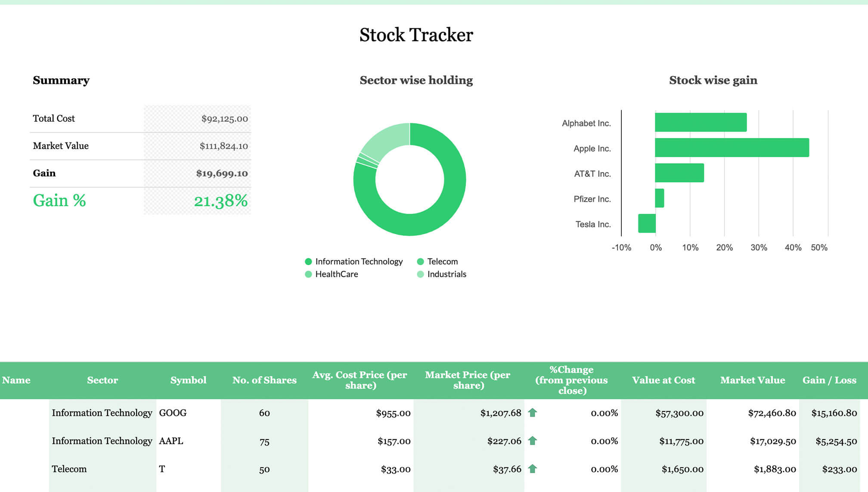
Task: Click the Gain / Loss column header
Action: coord(829,380)
